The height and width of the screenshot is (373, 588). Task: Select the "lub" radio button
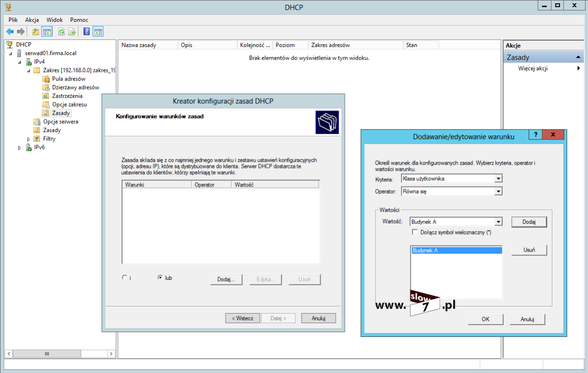coord(160,278)
